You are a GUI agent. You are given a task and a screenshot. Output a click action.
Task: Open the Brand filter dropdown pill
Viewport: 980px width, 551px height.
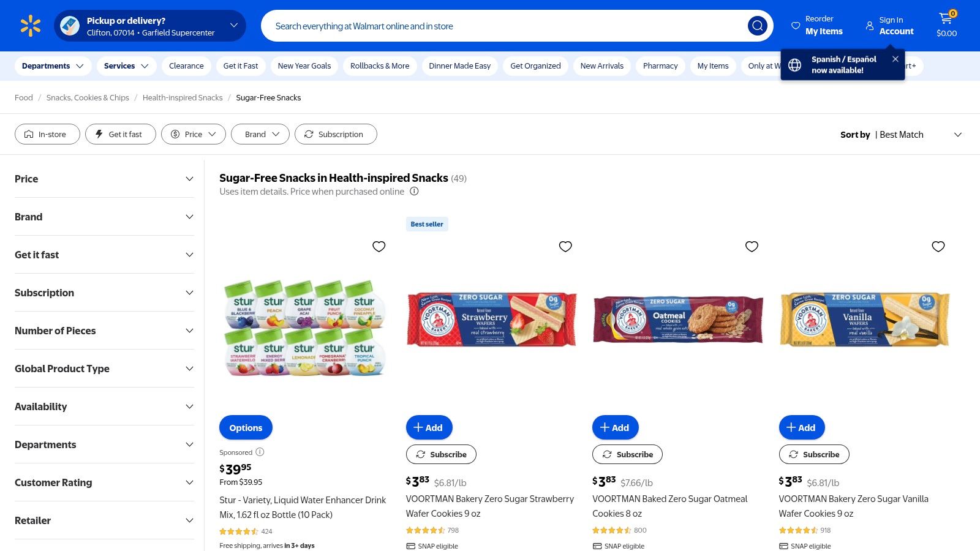click(260, 134)
